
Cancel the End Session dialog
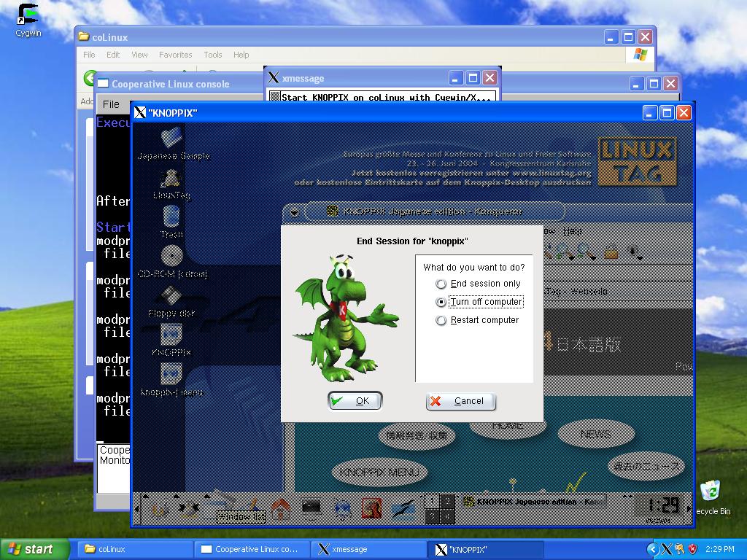click(461, 401)
